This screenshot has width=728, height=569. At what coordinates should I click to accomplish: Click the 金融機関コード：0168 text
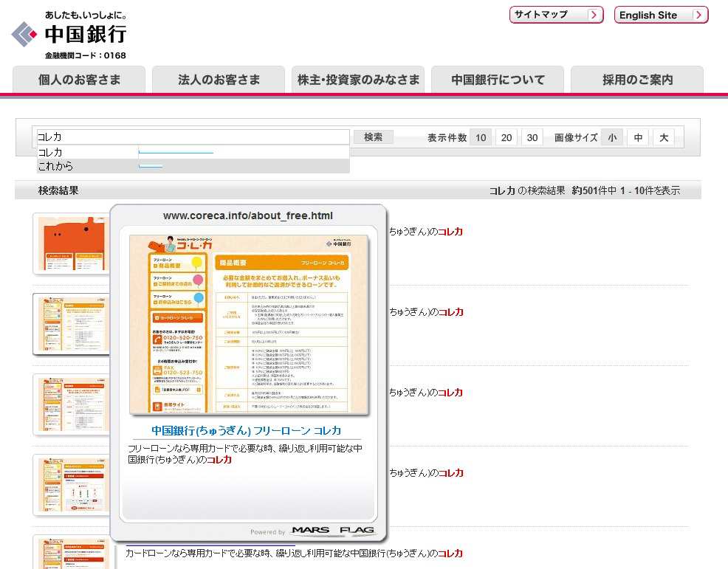tap(86, 55)
